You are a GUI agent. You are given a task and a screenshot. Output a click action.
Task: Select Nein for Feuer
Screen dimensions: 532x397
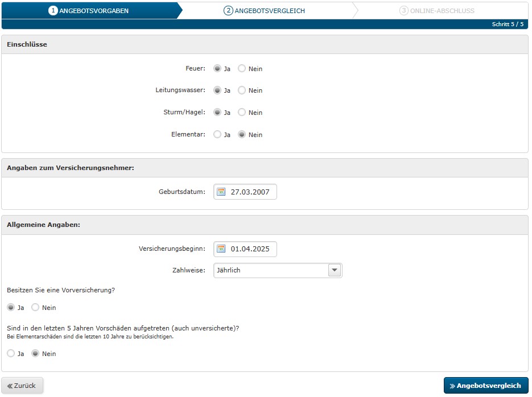[242, 68]
